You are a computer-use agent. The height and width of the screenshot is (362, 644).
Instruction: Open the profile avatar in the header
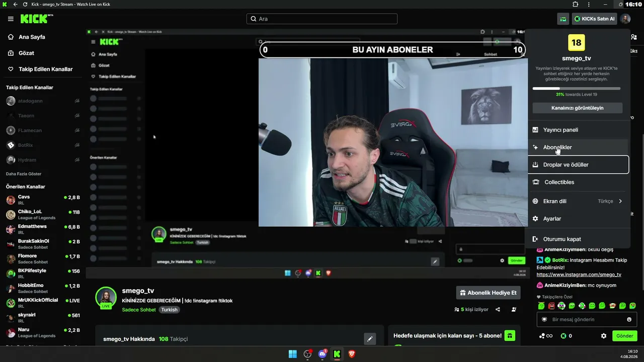point(625,19)
